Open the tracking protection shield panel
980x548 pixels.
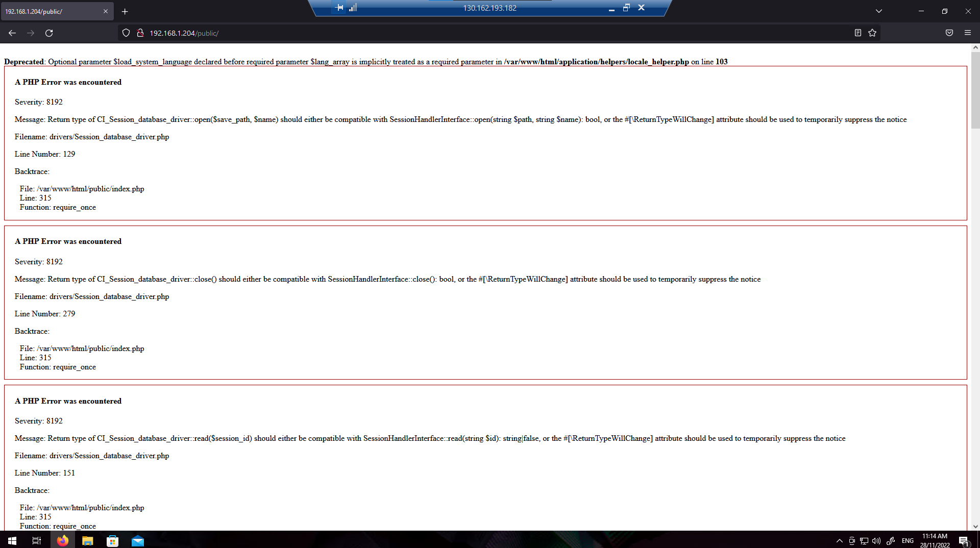(x=126, y=33)
